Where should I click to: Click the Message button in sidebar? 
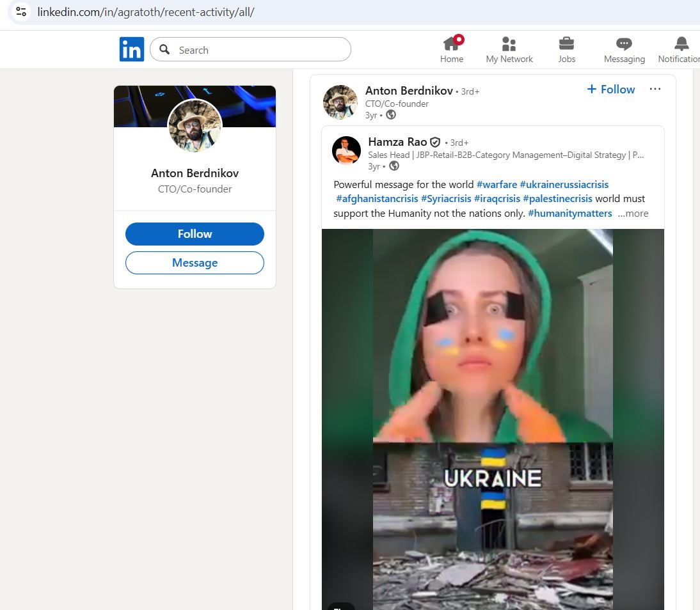(195, 263)
